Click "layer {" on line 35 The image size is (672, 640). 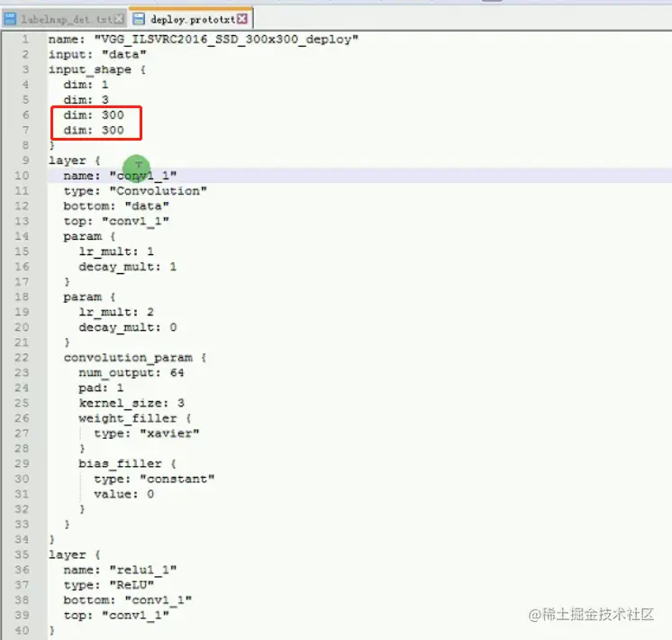click(74, 554)
